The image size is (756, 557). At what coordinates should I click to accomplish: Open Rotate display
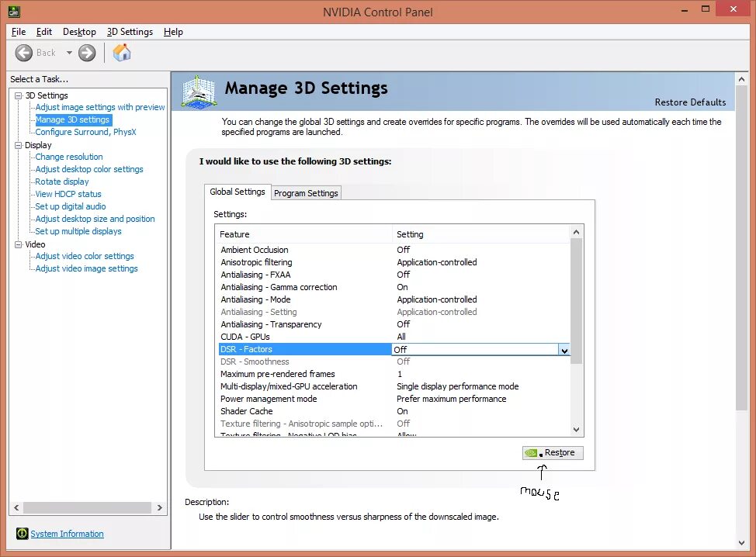point(62,182)
